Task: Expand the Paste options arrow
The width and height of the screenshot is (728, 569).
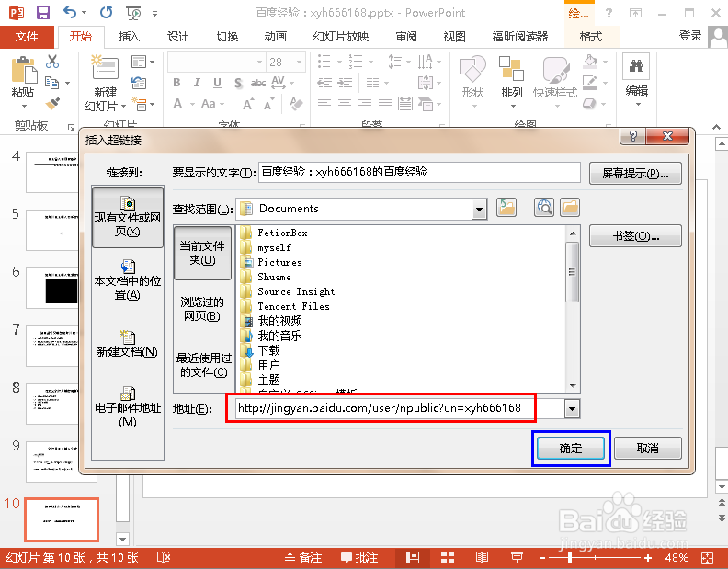Action: (x=24, y=107)
